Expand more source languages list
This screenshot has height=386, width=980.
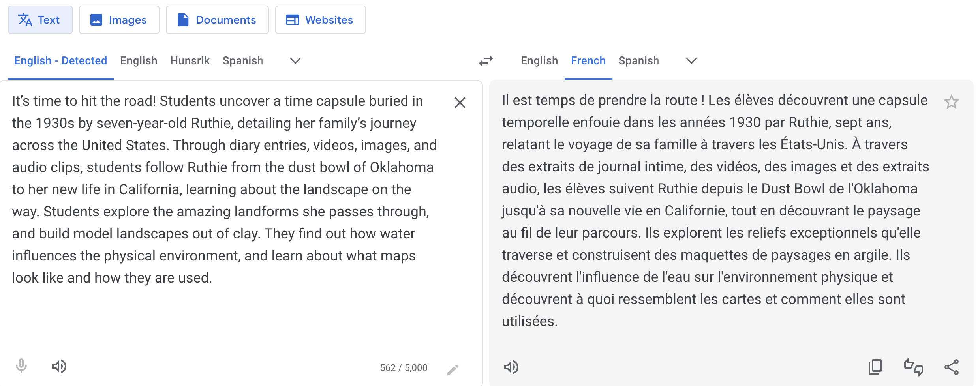[x=295, y=61]
